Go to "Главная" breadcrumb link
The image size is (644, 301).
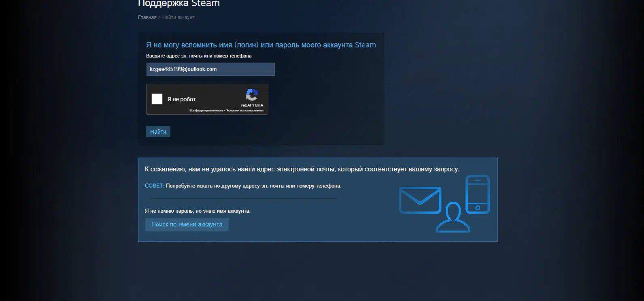(147, 17)
